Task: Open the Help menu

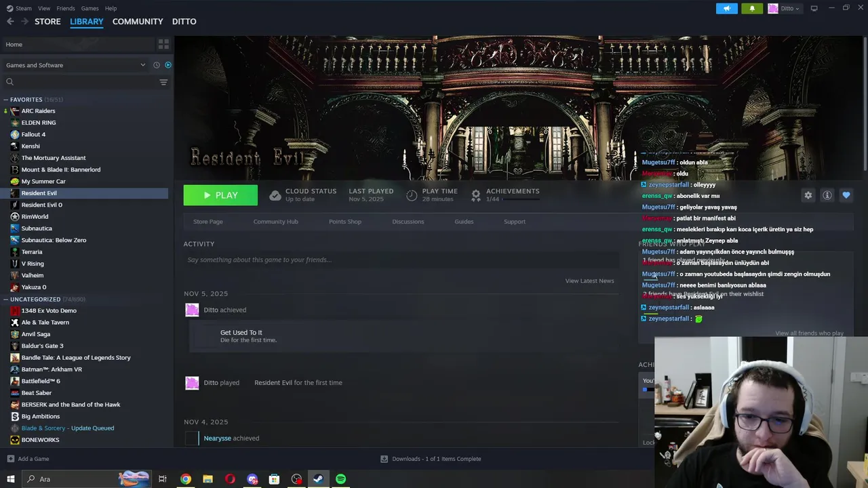Action: pyautogui.click(x=111, y=8)
